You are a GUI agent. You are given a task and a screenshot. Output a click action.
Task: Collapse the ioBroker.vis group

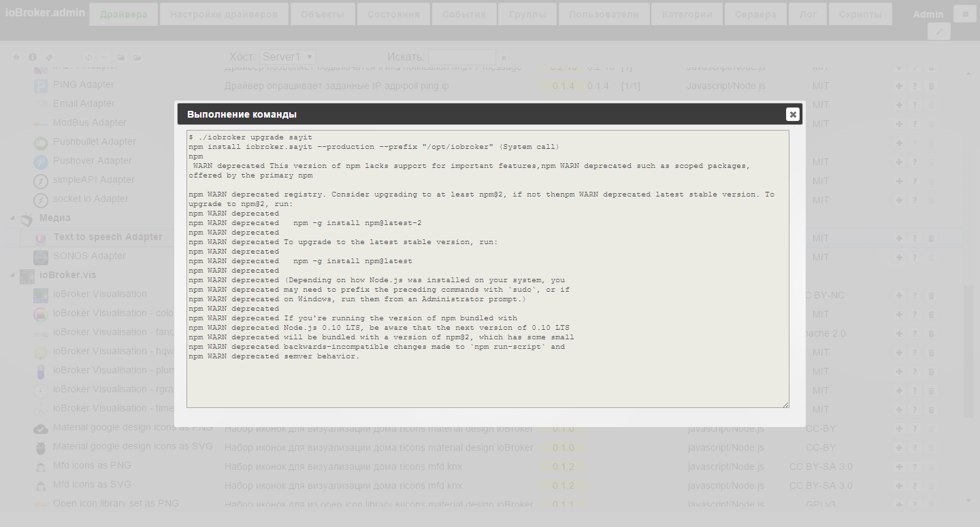point(13,275)
